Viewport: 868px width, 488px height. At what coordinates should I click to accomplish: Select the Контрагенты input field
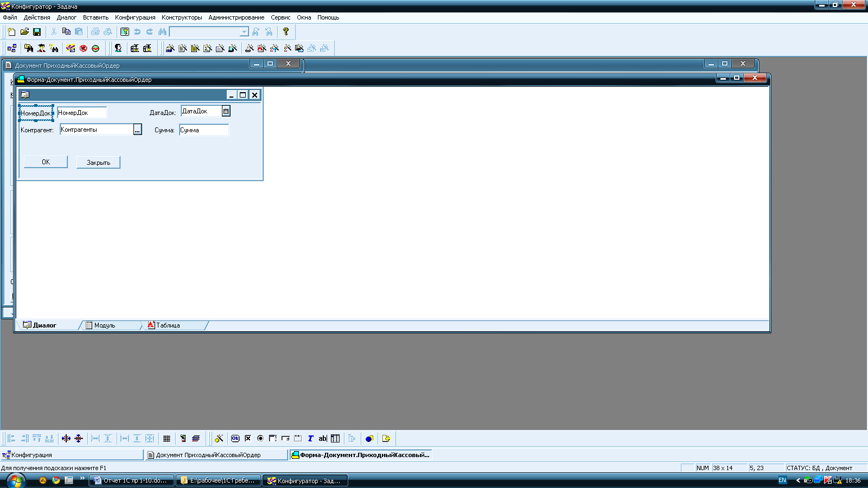tap(97, 130)
